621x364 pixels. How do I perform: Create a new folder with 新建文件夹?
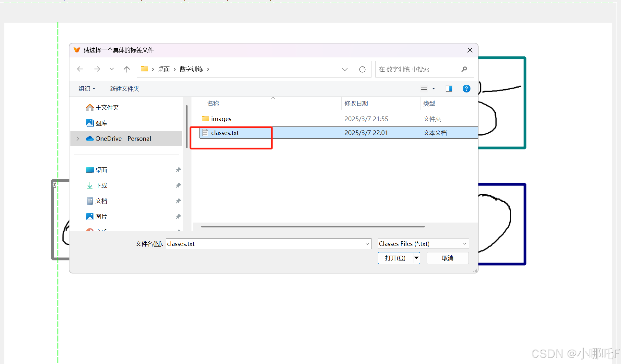coord(124,88)
